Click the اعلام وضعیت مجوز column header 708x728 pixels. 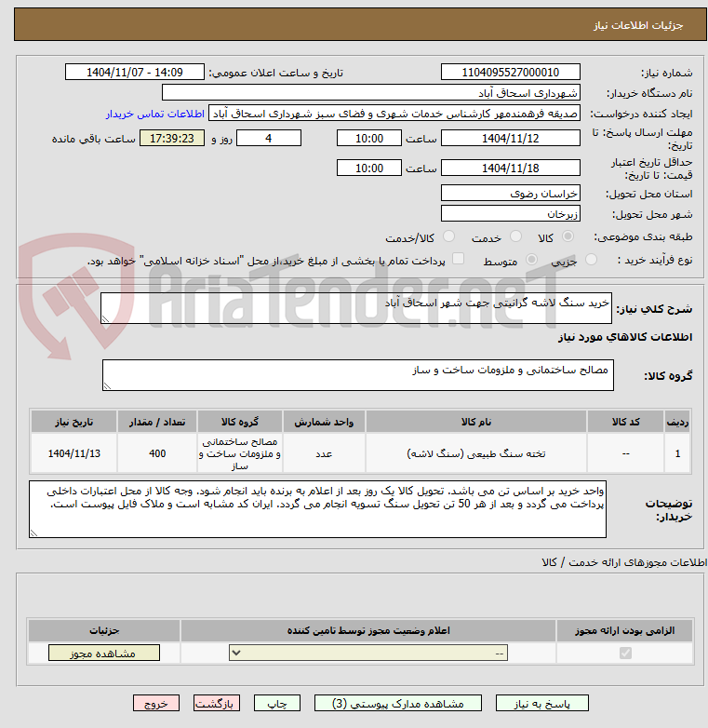pyautogui.click(x=368, y=630)
